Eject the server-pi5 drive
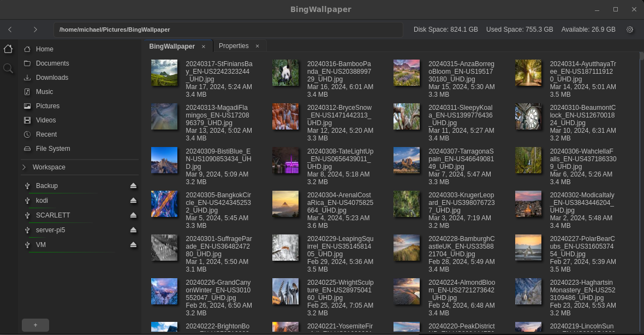The width and height of the screenshot is (644, 335). (133, 230)
